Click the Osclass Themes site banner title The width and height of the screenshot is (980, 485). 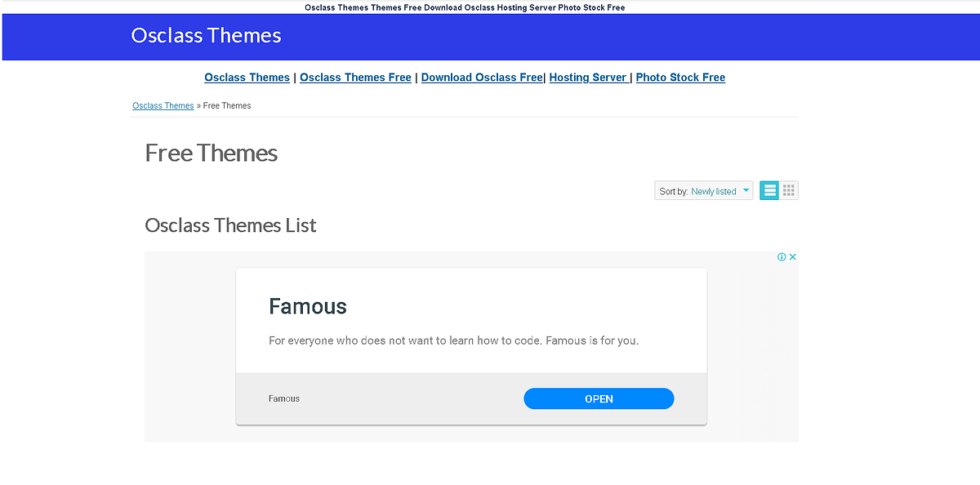(206, 35)
